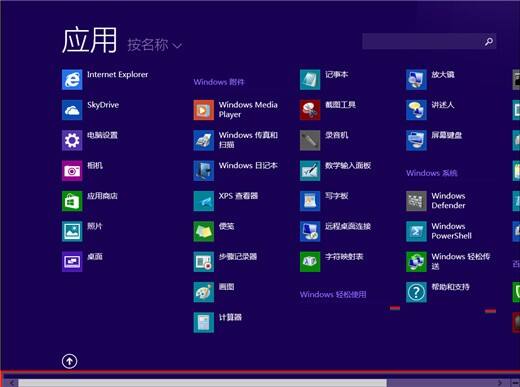Click the up arrow circle button

click(x=69, y=361)
